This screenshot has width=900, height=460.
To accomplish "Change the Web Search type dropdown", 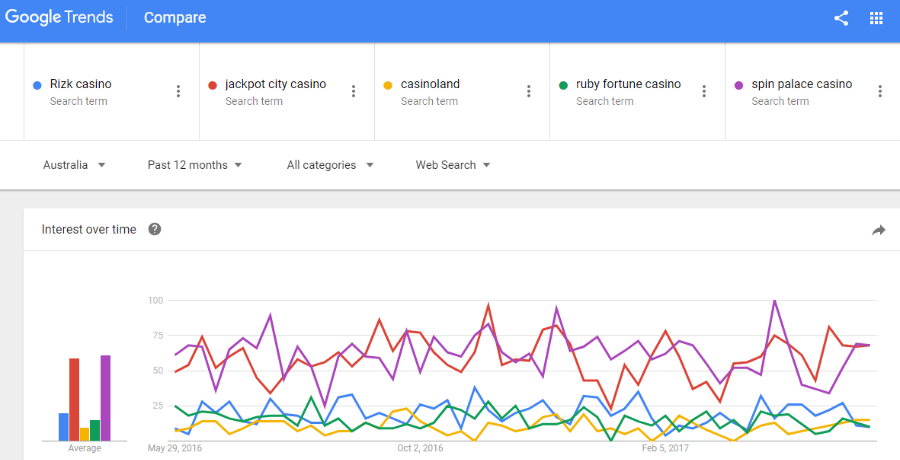I will [453, 165].
